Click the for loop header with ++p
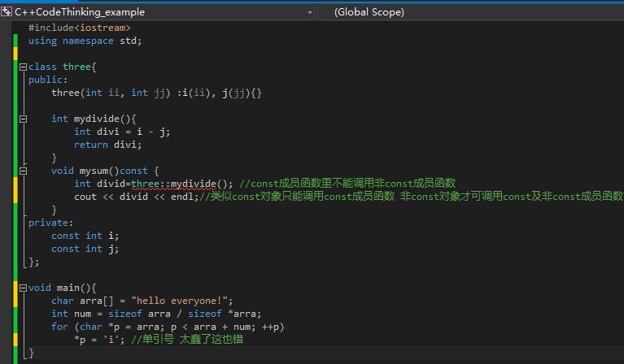624x364 pixels. coord(168,327)
